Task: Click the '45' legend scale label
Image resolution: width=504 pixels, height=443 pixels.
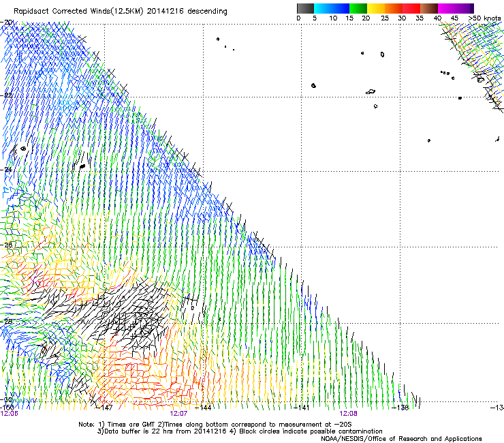Action: 454,18
